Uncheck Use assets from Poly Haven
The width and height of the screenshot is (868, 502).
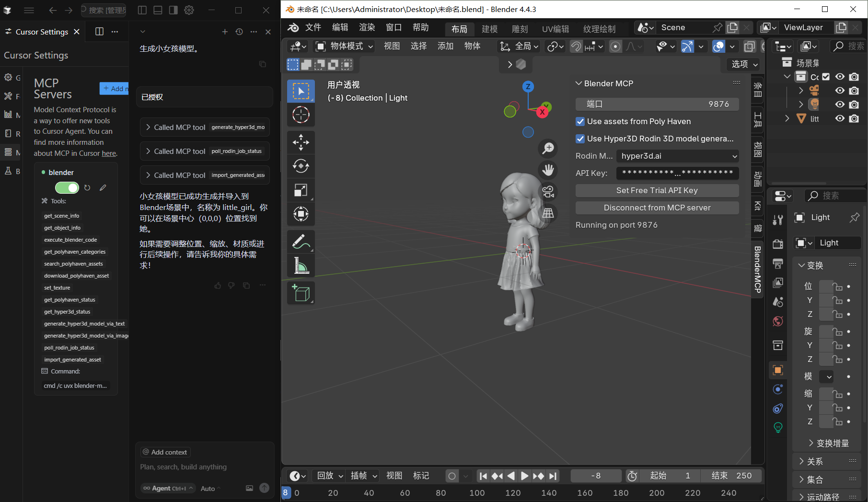[580, 121]
